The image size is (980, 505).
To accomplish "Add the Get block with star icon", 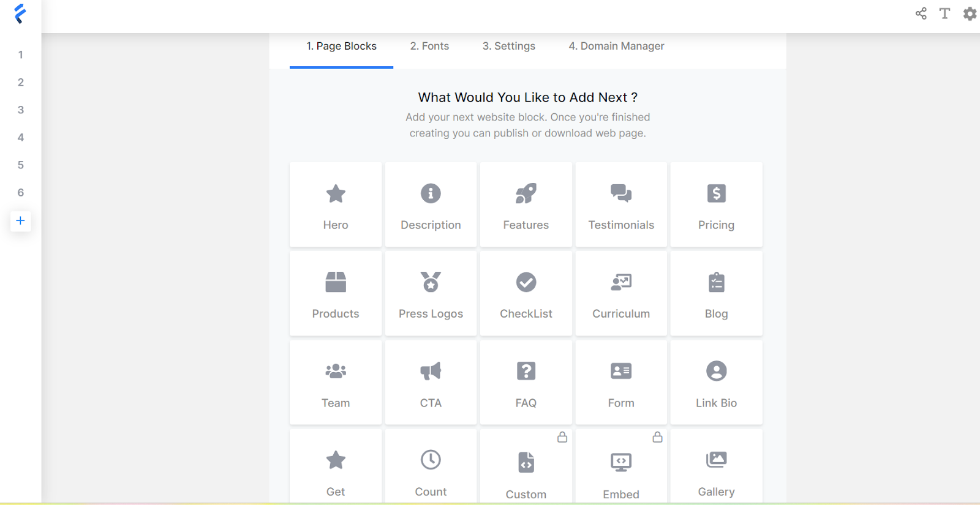I will click(x=336, y=466).
